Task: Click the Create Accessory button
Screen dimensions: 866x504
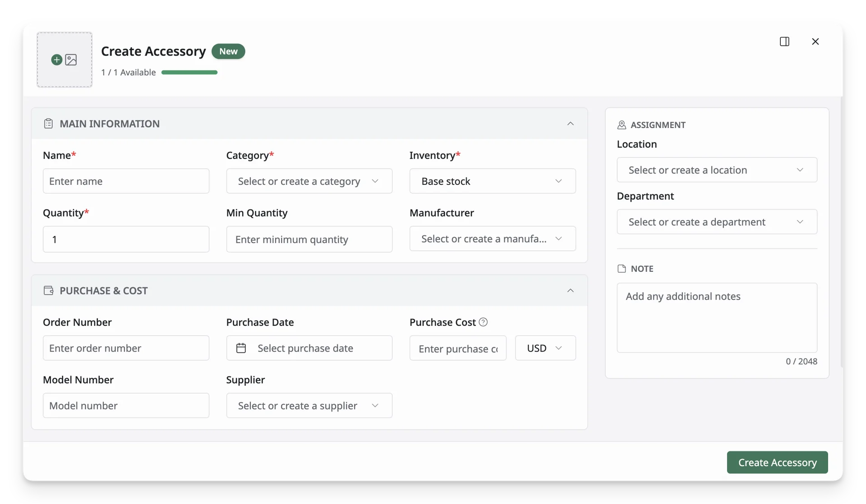Action: coord(777,463)
